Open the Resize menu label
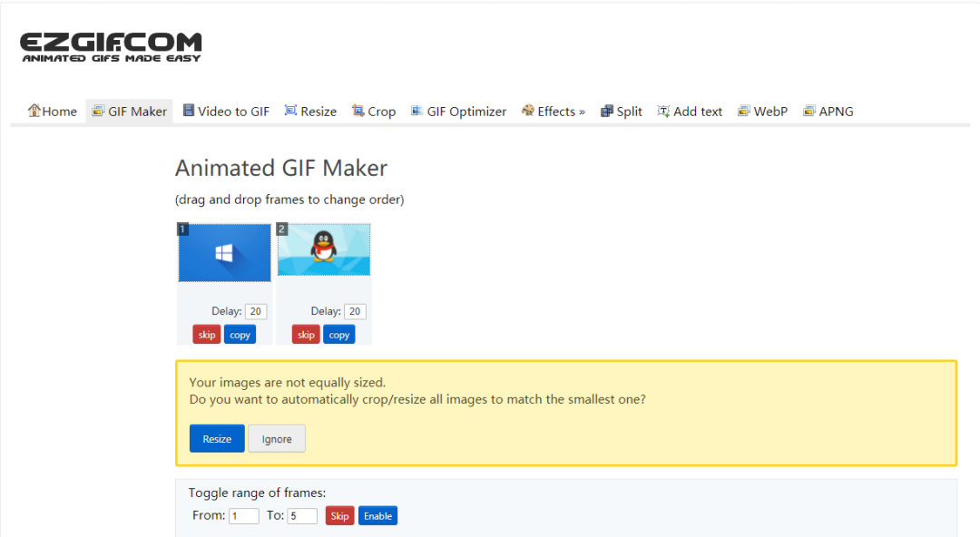This screenshot has width=980, height=537. pyautogui.click(x=318, y=112)
